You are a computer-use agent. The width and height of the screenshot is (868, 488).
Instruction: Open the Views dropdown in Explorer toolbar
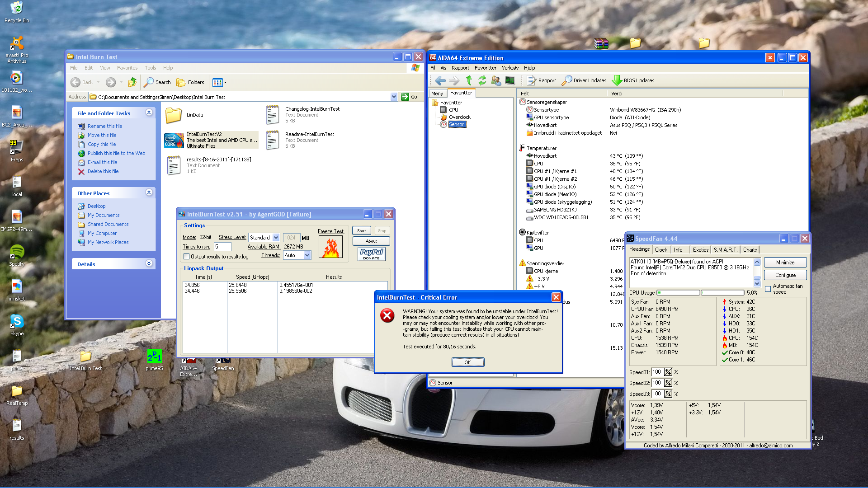click(x=220, y=82)
